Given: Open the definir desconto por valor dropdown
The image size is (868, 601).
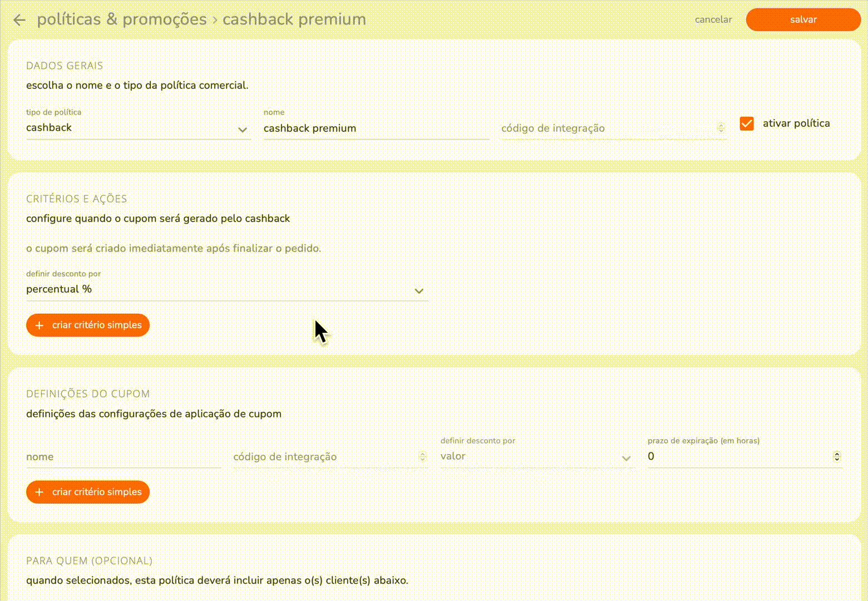Looking at the screenshot, I should 627,458.
